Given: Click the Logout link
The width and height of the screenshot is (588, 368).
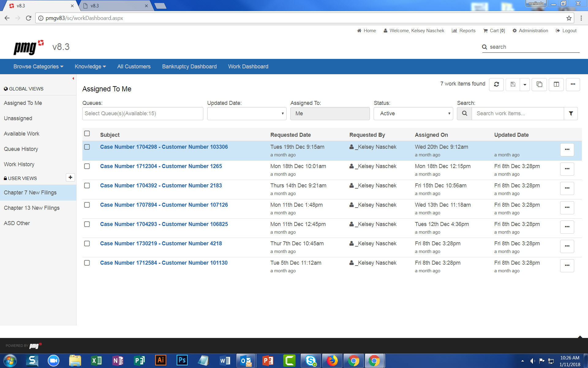Looking at the screenshot, I should (569, 31).
